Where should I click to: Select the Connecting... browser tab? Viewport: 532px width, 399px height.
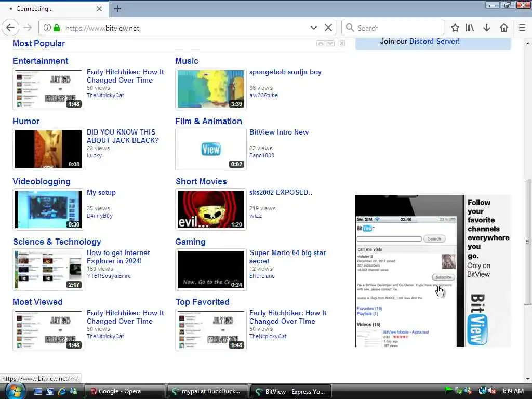point(54,9)
